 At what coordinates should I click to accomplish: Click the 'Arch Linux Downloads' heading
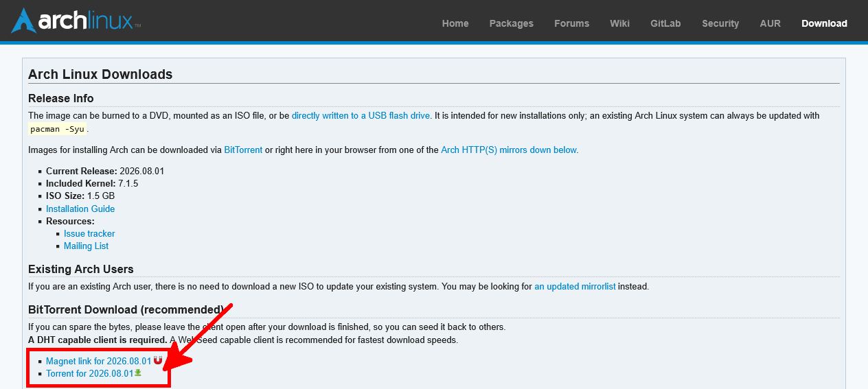point(100,74)
